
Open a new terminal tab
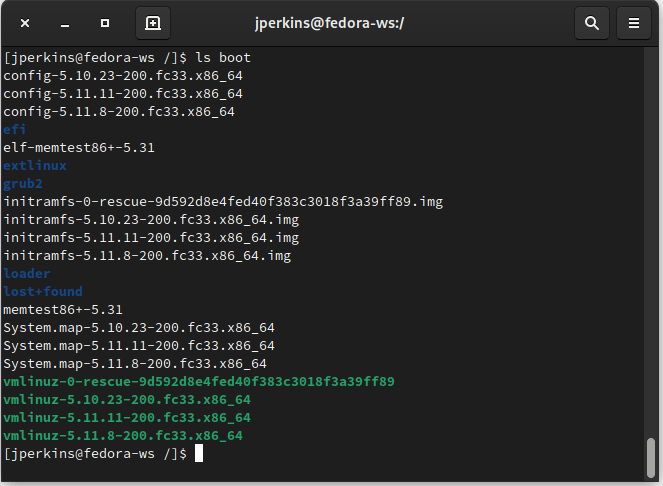point(153,23)
